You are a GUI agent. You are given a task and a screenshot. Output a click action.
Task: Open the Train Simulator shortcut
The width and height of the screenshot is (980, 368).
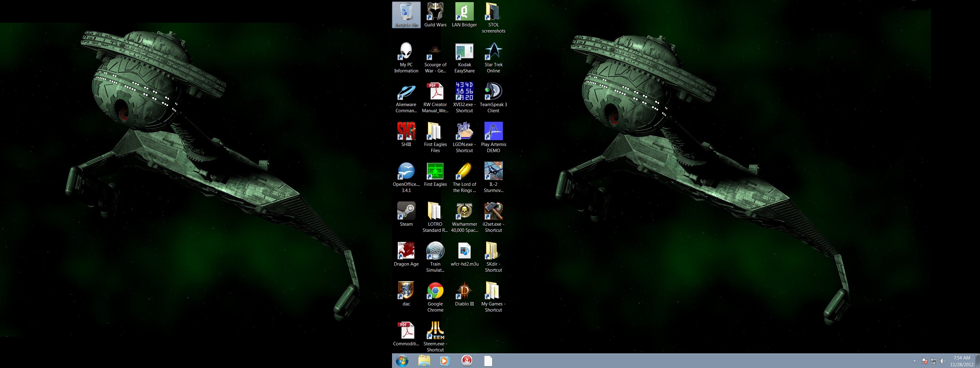pos(435,251)
